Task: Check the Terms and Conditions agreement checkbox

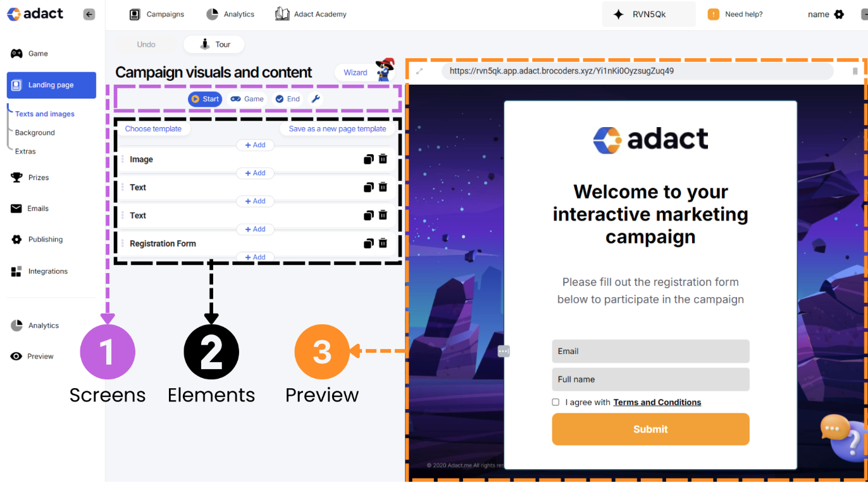Action: tap(555, 401)
